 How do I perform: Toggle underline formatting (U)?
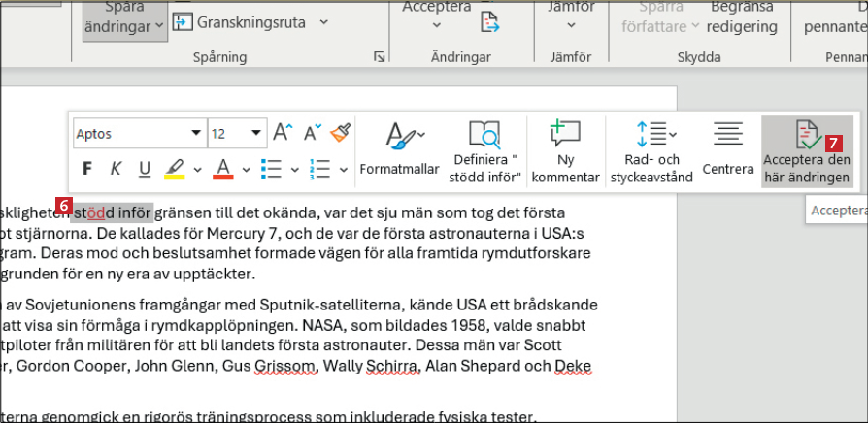click(x=145, y=169)
